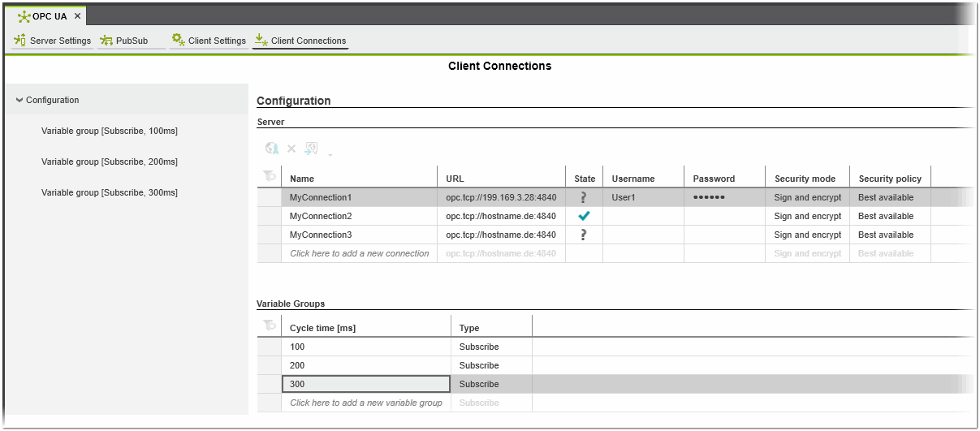Screen dimensions: 980x431
Task: Select Variable group [Subscribe, 200ms] in tree
Action: pyautogui.click(x=110, y=162)
